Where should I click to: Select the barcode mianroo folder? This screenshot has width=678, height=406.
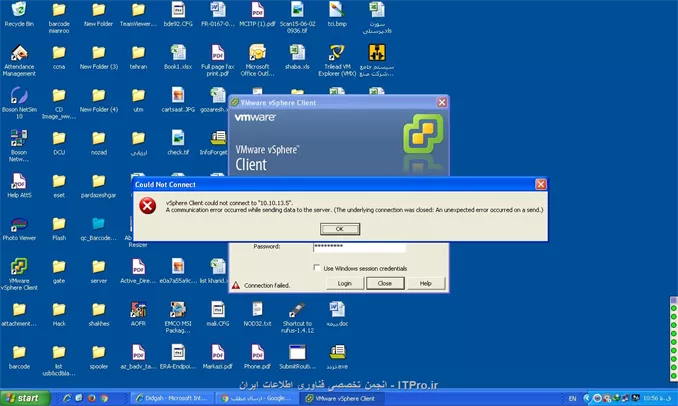pos(59,17)
